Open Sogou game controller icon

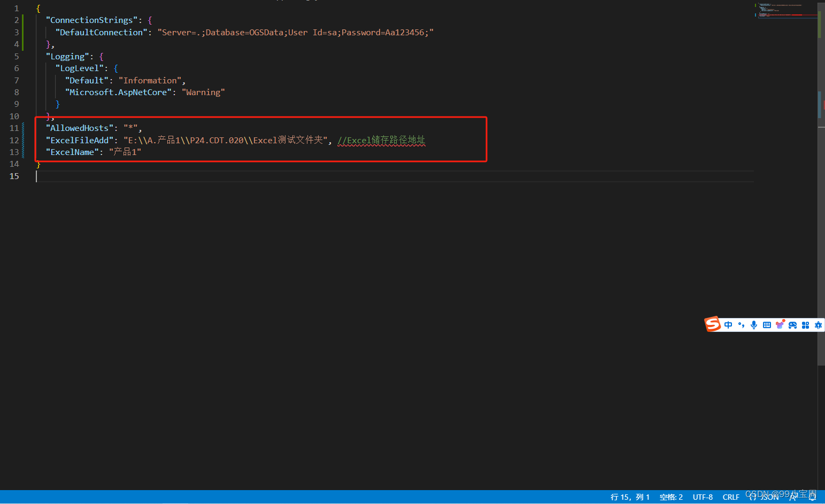[x=792, y=325]
